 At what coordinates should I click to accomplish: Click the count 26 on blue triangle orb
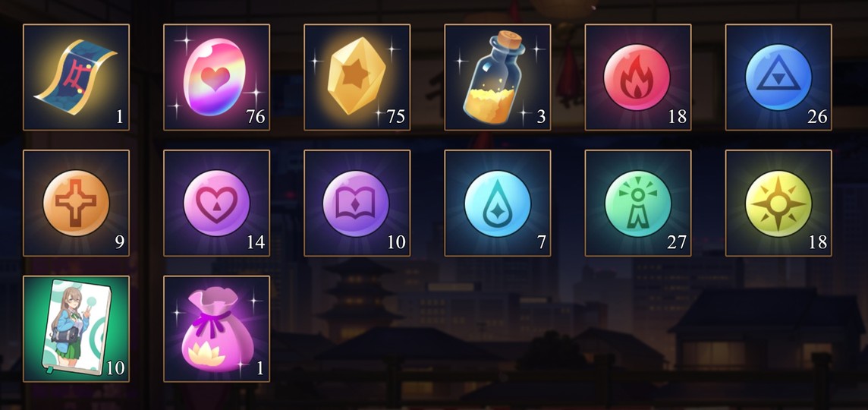tap(817, 116)
